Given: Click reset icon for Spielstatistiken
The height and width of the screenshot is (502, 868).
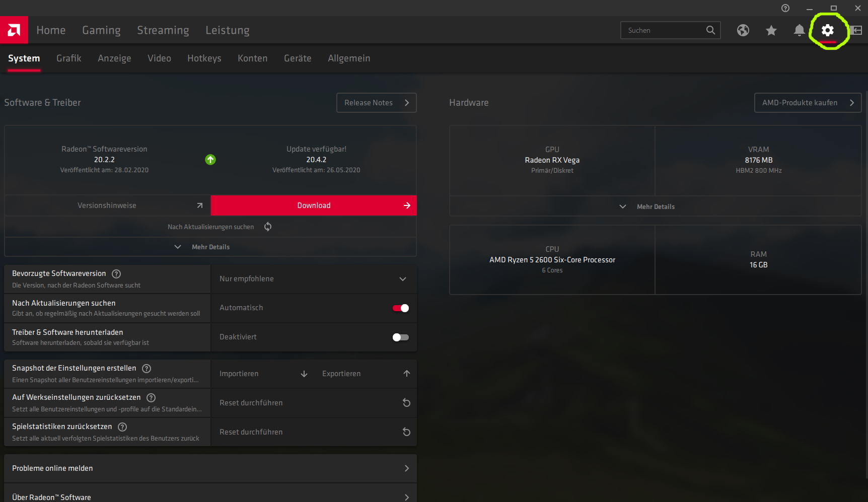Looking at the screenshot, I should point(407,432).
